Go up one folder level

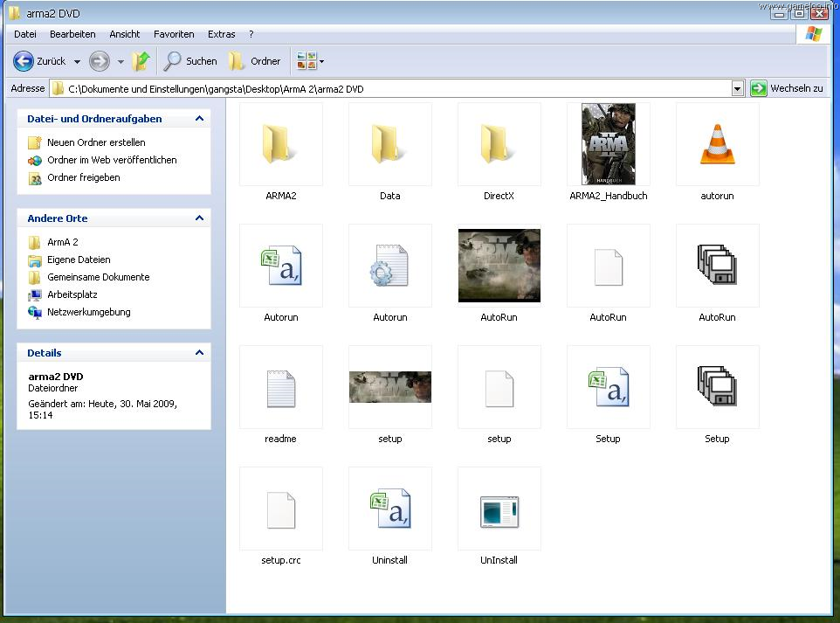(141, 61)
